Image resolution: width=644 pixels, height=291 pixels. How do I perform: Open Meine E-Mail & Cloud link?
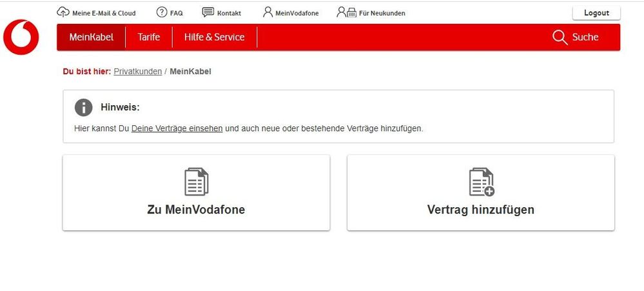tap(104, 13)
